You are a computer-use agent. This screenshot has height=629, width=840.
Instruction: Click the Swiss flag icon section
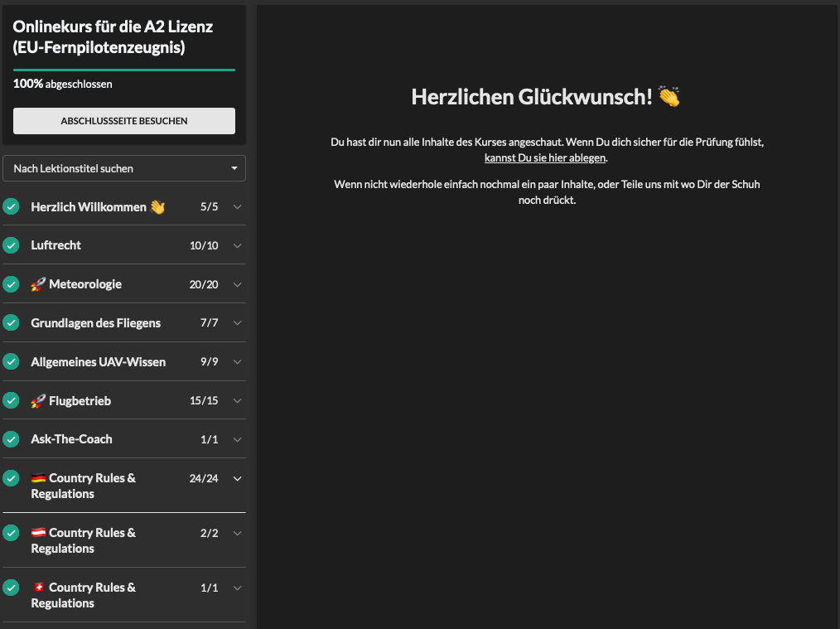point(38,588)
